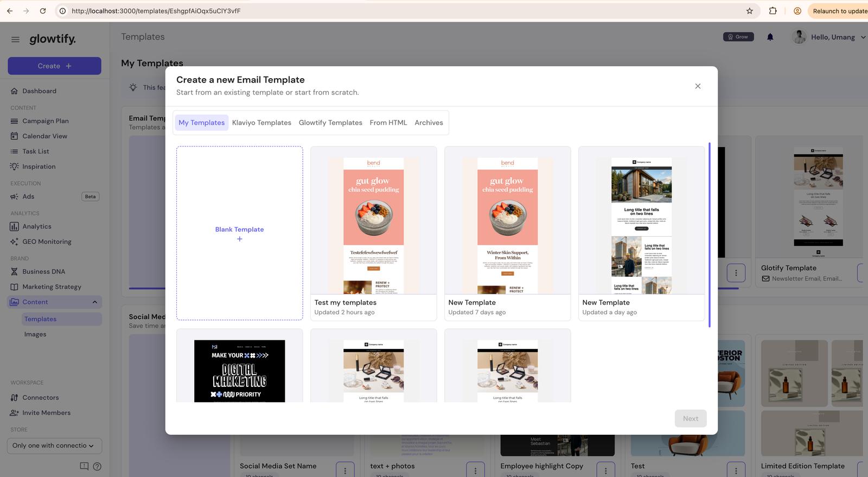Click the GEO Monitoring sparkle icon
Screen dimensions: 868x477
[x=14, y=241]
